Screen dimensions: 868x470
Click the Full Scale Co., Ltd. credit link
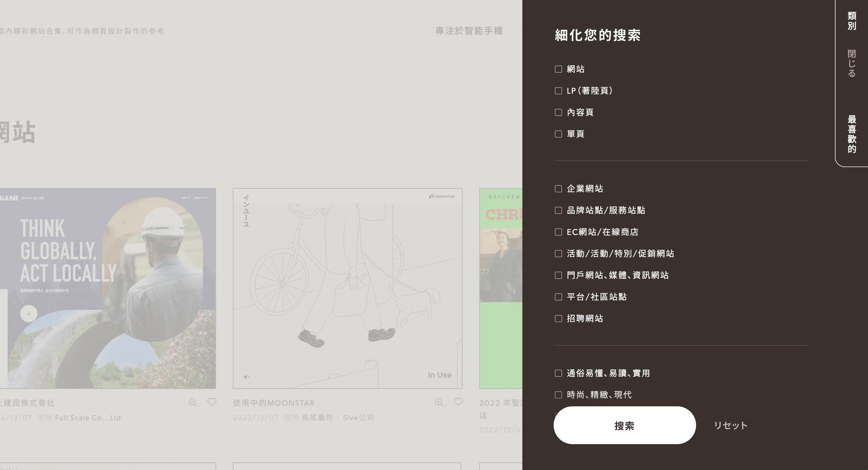tap(89, 418)
